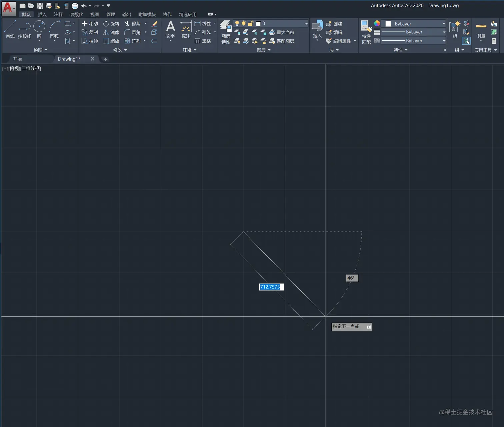This screenshot has height=427, width=504.
Task: Activate the Trim (修剪) tool
Action: click(133, 24)
